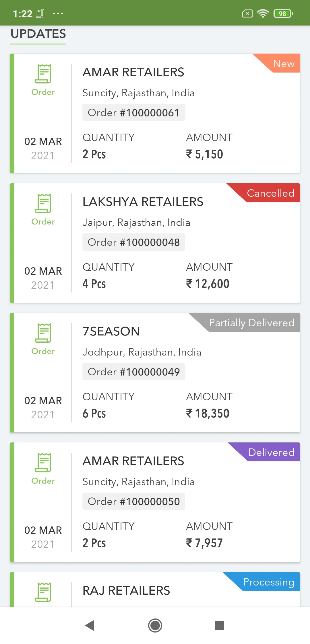Tap the Order receipt icon on 7SEASON card

[43, 333]
